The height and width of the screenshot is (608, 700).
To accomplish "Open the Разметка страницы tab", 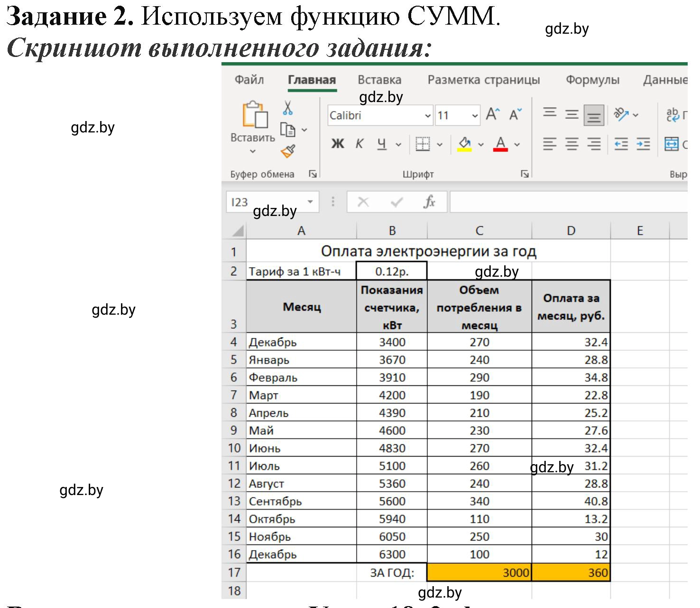I will (x=484, y=80).
